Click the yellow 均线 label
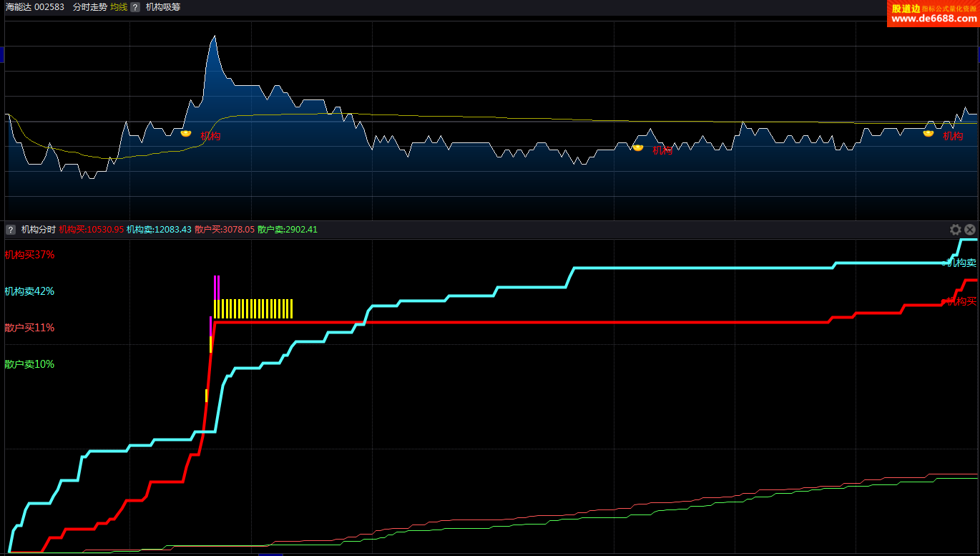 pos(119,7)
